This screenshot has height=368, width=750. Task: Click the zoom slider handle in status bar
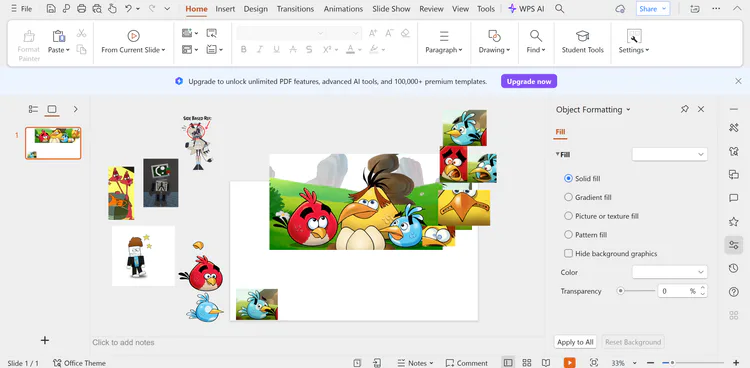point(672,363)
